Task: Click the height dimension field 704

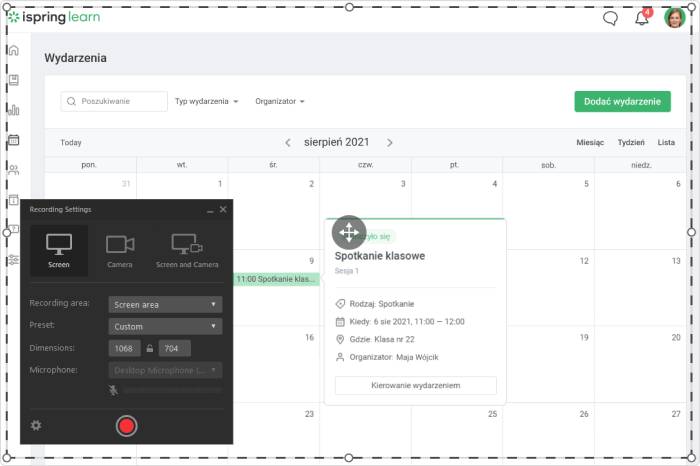Action: 175,348
